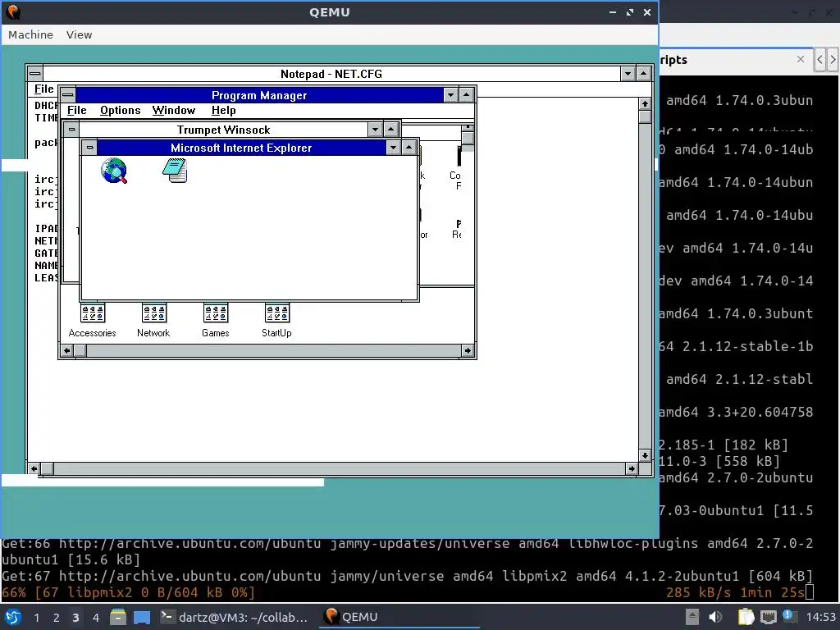840x630 pixels.
Task: Minimize the Microsoft Internet Explorer group
Action: point(393,148)
